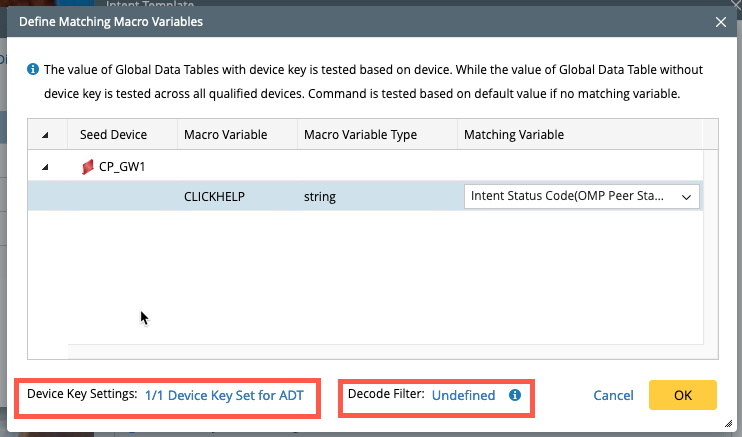Click the chevron arrow of the Intent Status Code combo box
Screen dimensions: 742x437
tap(686, 198)
